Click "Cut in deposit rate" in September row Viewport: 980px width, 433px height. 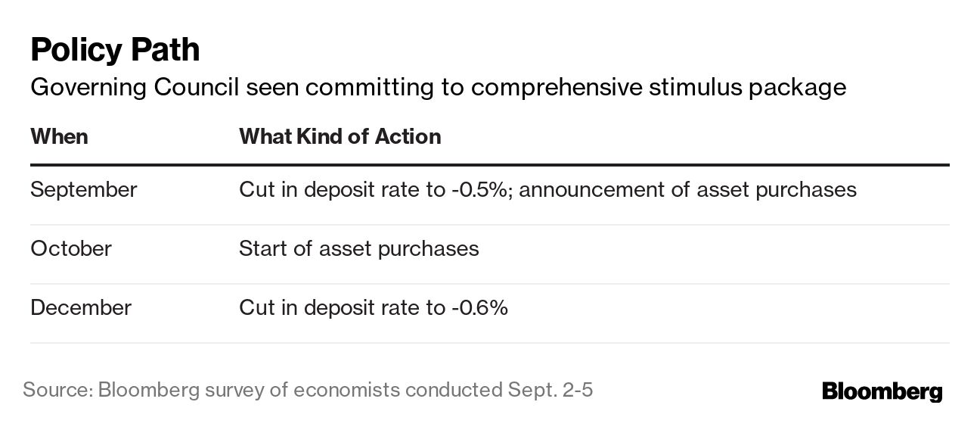pos(330,189)
